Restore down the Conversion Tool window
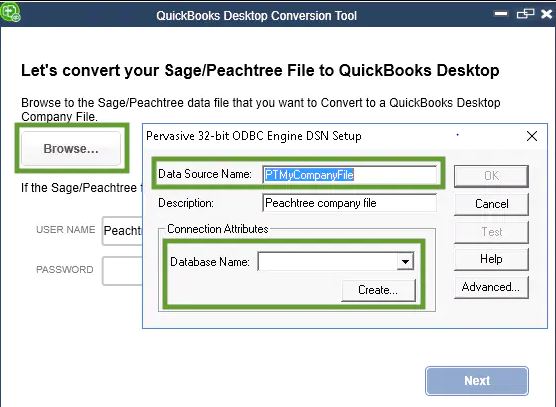This screenshot has height=407, width=556. [x=525, y=14]
